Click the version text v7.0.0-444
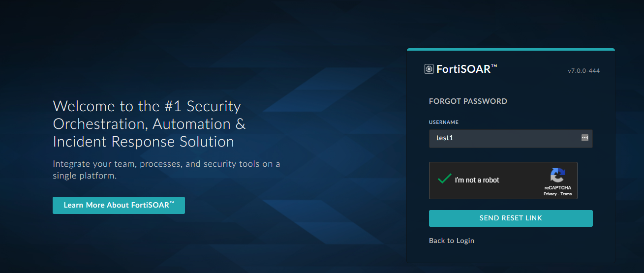The width and height of the screenshot is (644, 273). (583, 71)
